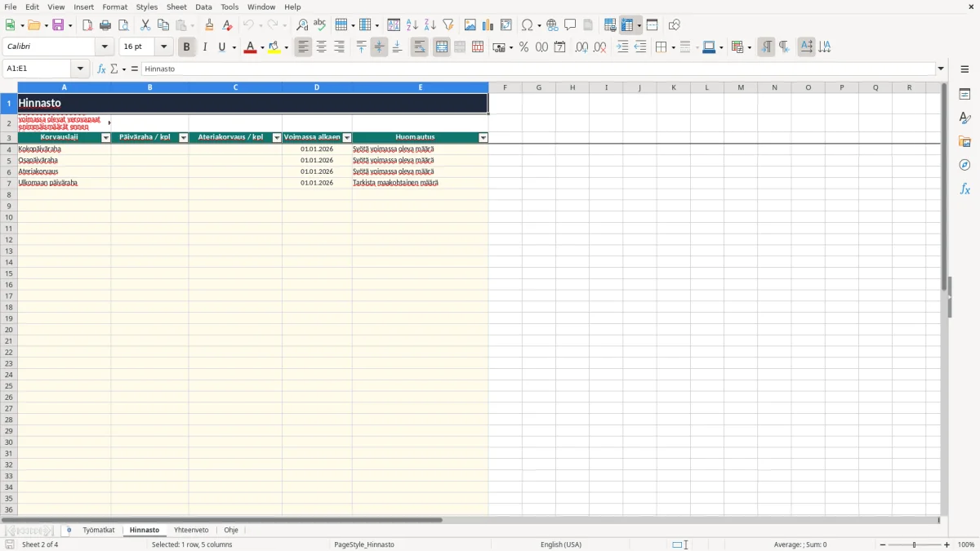Open the Sheet menu
Screen dimensions: 980x551
[176, 7]
